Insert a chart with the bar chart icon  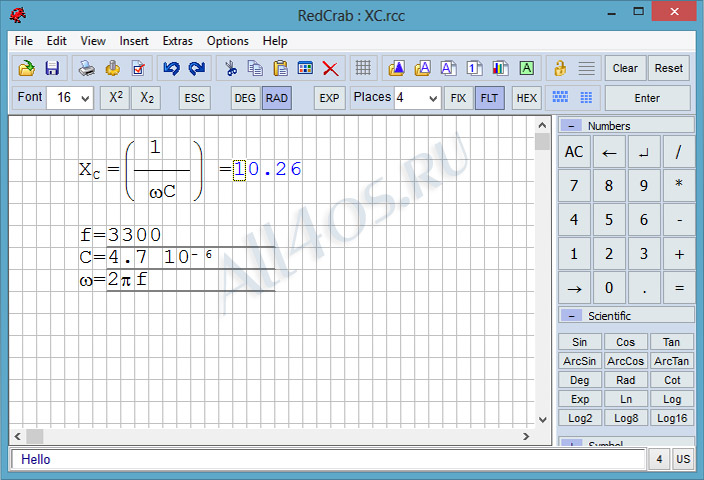[x=500, y=68]
